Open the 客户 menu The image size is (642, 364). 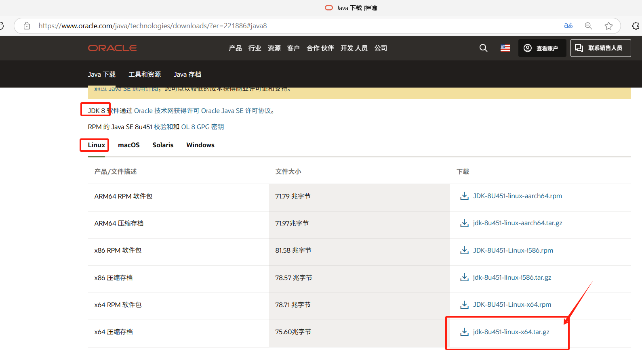pos(293,48)
